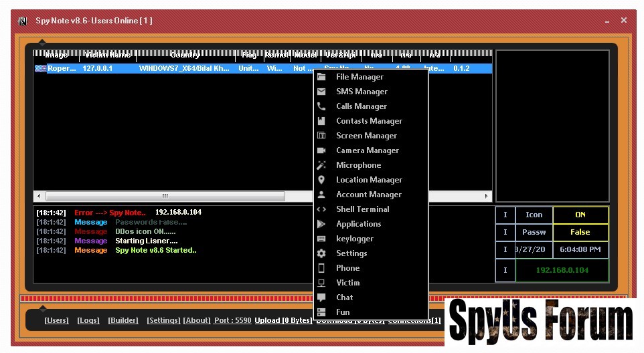This screenshot has height=353, width=644.
Task: Choose Shell Terminal from the context menu
Action: tap(362, 209)
